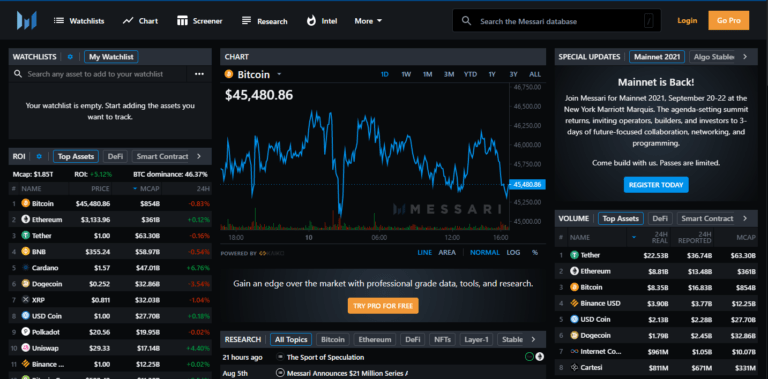This screenshot has width=768, height=379.
Task: Click the Intel flame icon
Action: click(x=311, y=21)
